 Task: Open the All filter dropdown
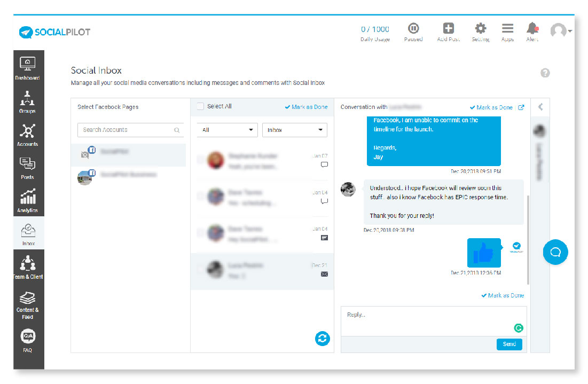coord(228,130)
